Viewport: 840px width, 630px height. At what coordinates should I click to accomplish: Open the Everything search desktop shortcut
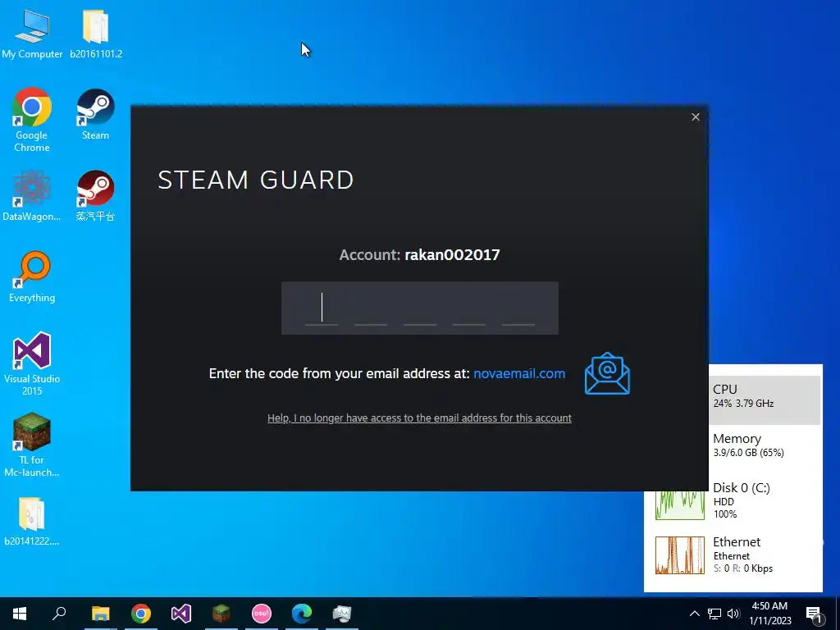coord(32,276)
